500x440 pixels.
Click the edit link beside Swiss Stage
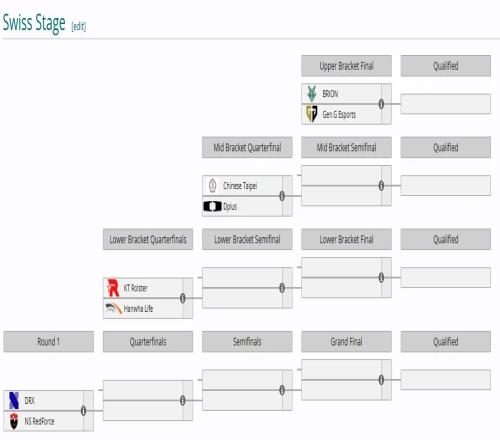click(x=79, y=26)
